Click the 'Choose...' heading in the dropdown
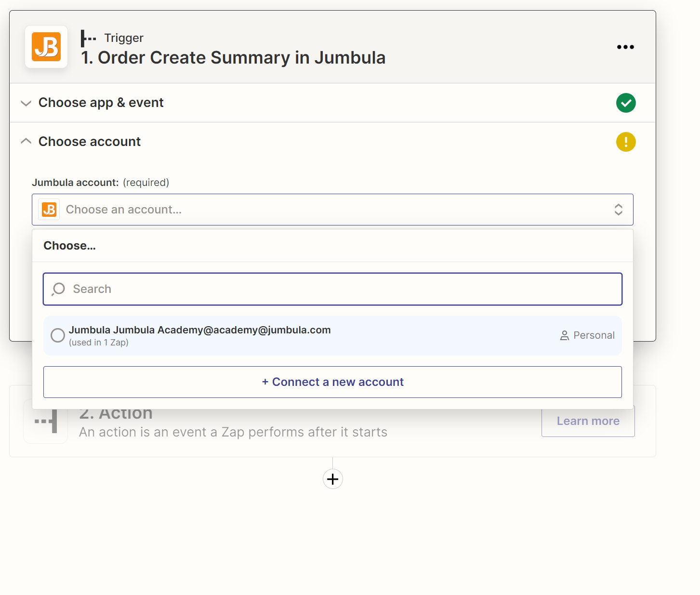The height and width of the screenshot is (595, 700). pos(70,246)
